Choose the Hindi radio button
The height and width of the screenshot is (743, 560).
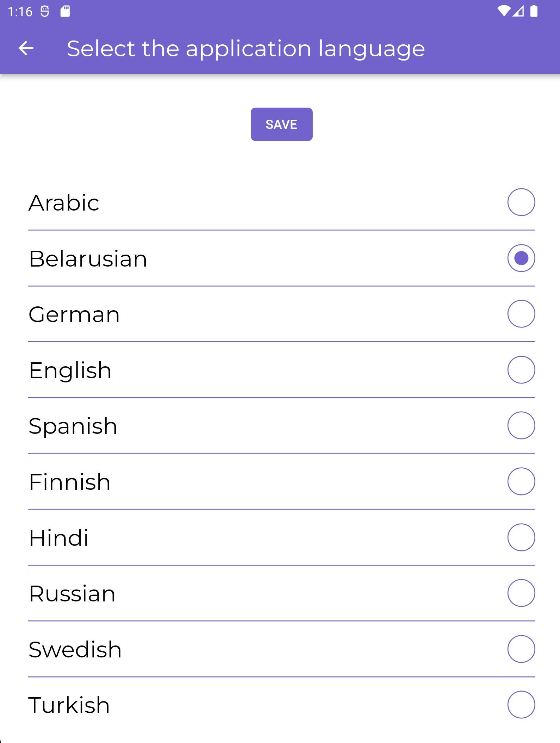tap(521, 537)
